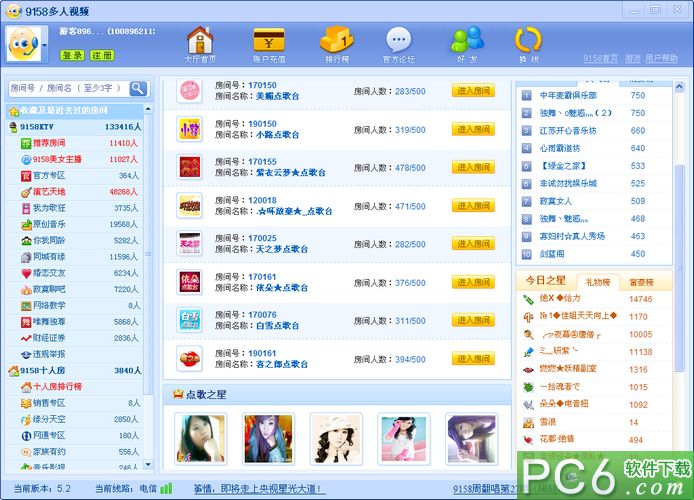The height and width of the screenshot is (500, 694).
Task: Switch to 富豪榜 tab
Action: point(641,282)
